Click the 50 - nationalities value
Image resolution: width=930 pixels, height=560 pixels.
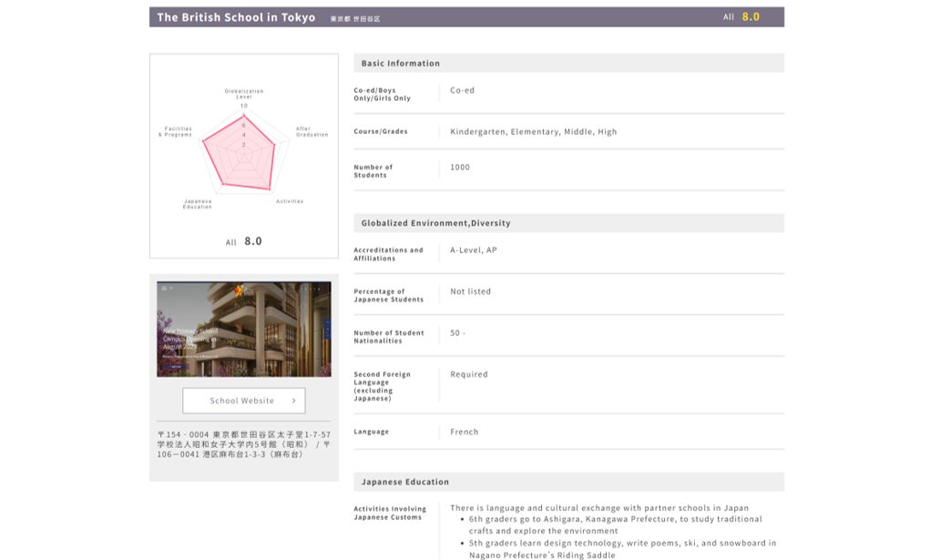[457, 333]
